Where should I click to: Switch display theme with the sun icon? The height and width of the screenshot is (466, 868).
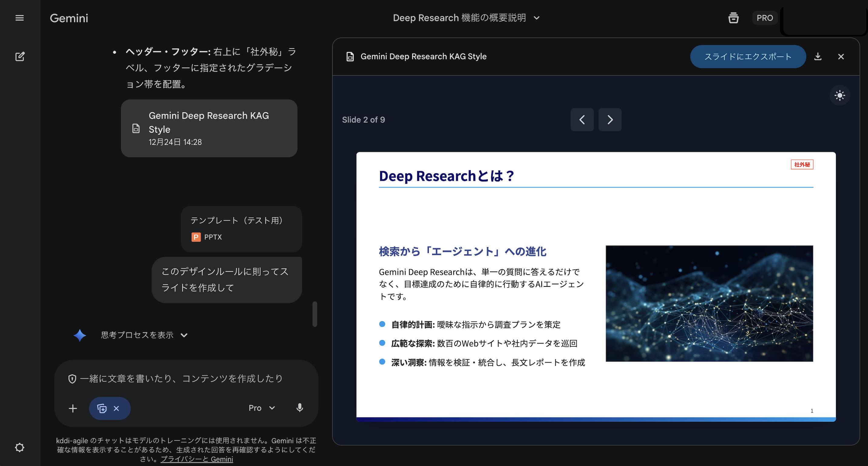[x=840, y=95]
